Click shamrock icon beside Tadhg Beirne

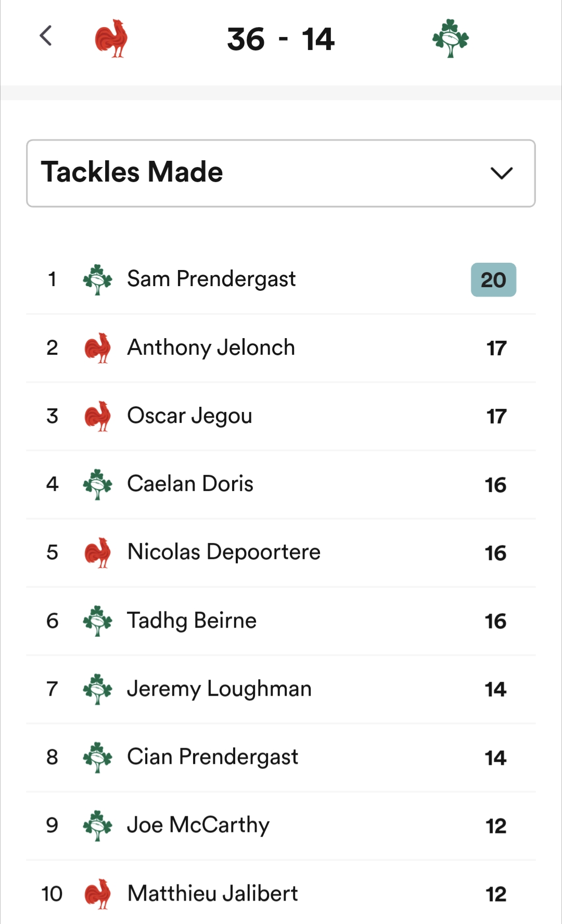(x=97, y=621)
